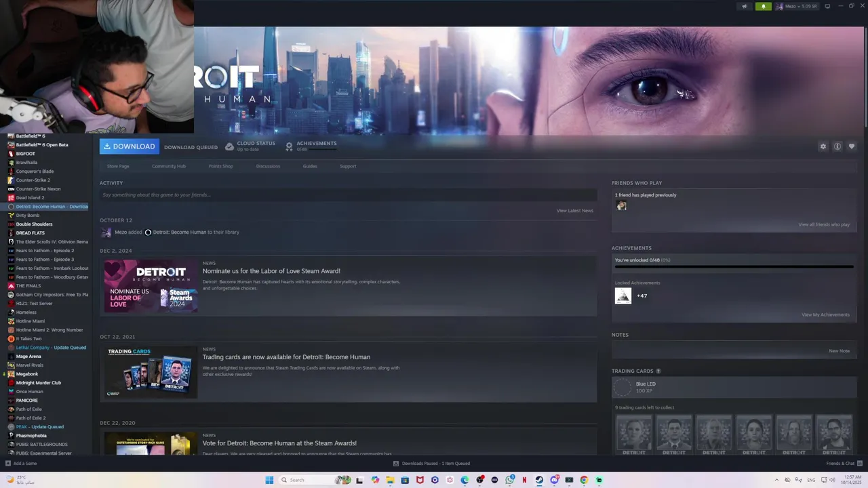Click the +47 locked achievements count

642,296
